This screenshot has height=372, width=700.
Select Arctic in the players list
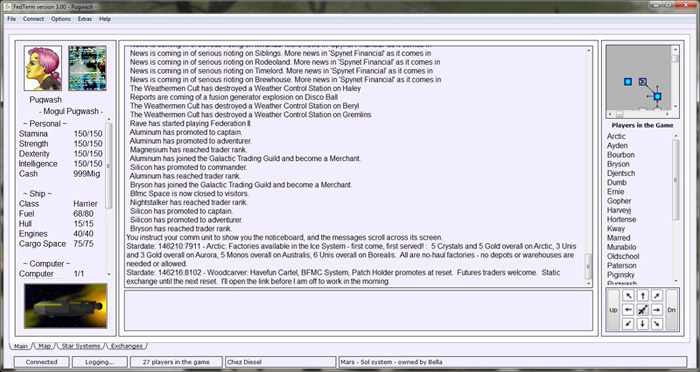616,136
